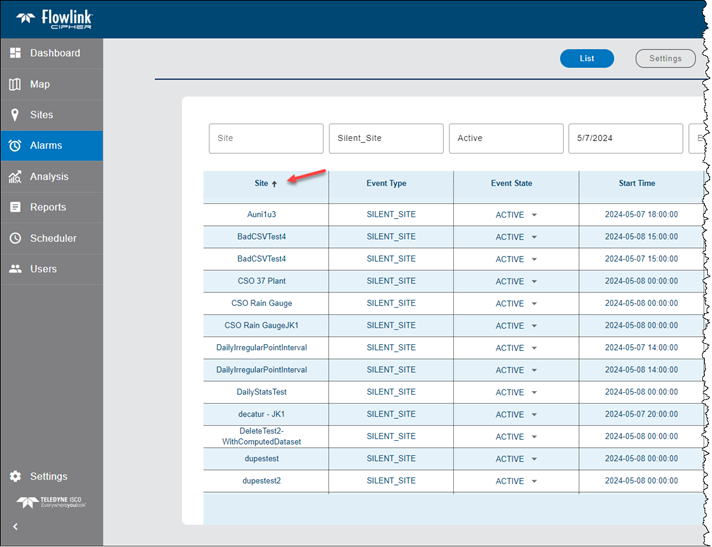
Task: Collapse the sidebar with the chevron arrow
Action: point(15,527)
